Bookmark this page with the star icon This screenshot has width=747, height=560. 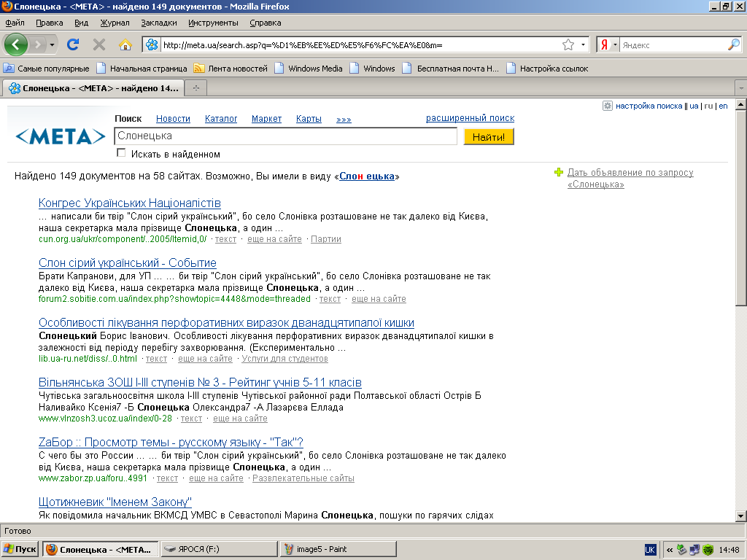[x=568, y=44]
